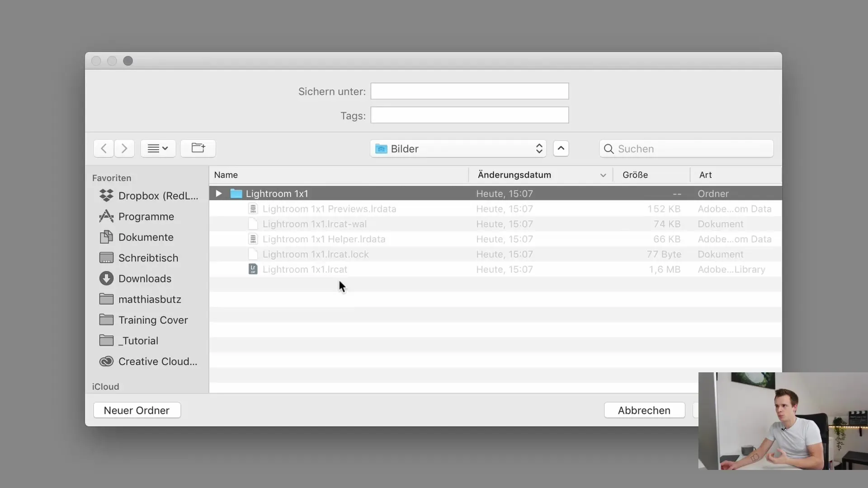Click the Lightroom Helper data icon
Viewport: 868px width, 488px height.
click(x=251, y=239)
